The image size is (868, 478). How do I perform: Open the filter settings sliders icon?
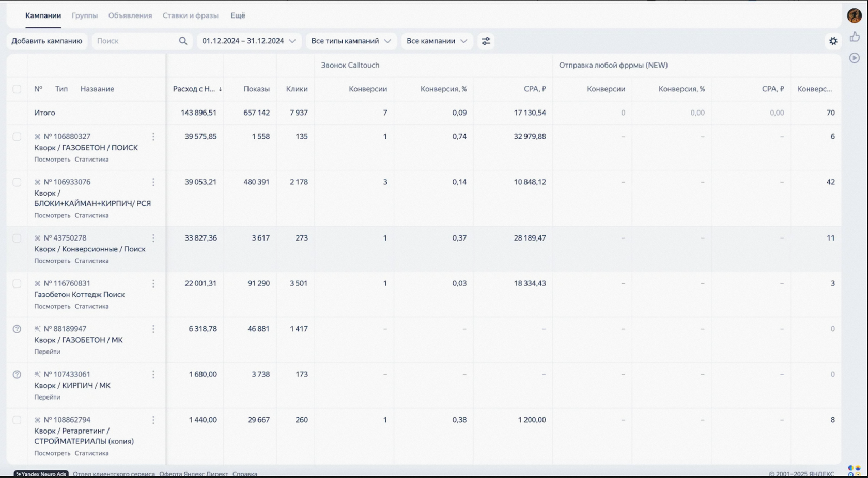(486, 41)
